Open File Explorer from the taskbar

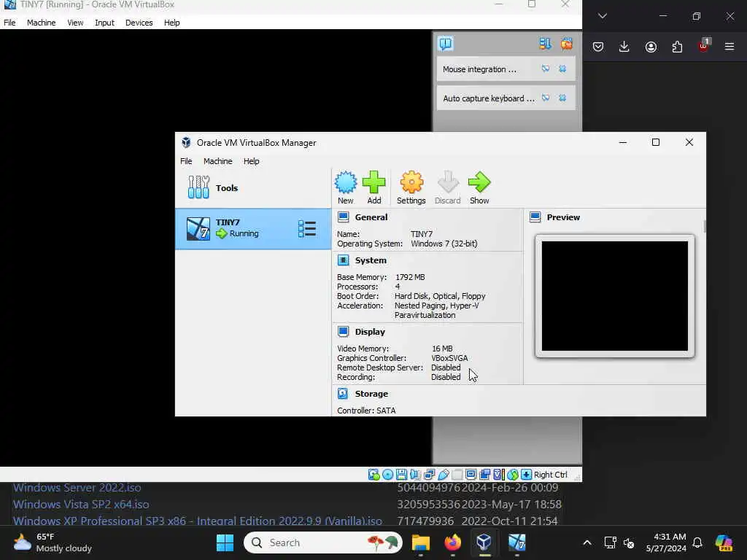[x=421, y=542]
